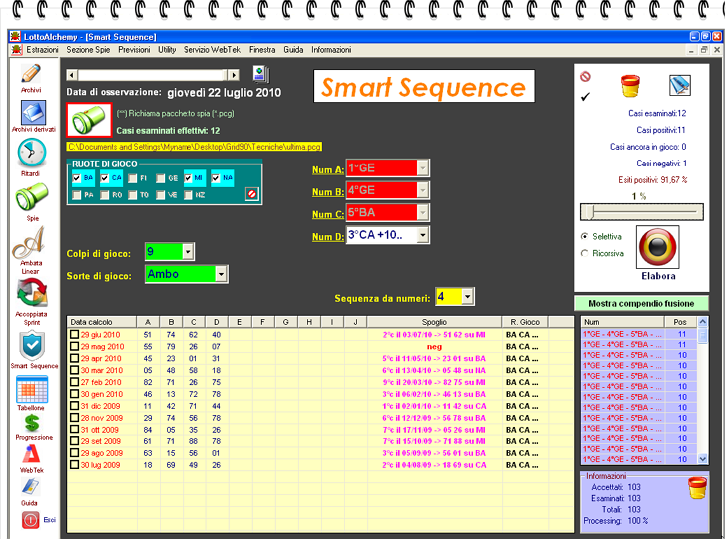Screen dimensions: 726x539
Task: Open the Ritardi clock icon
Action: [x=32, y=153]
